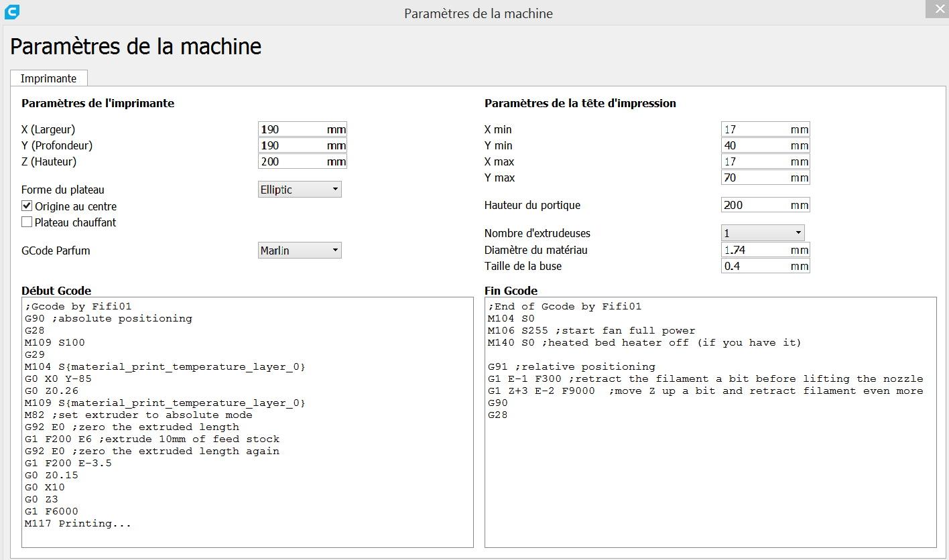Click inside the Fin Gcode text area
This screenshot has height=560, width=949.
[710, 422]
